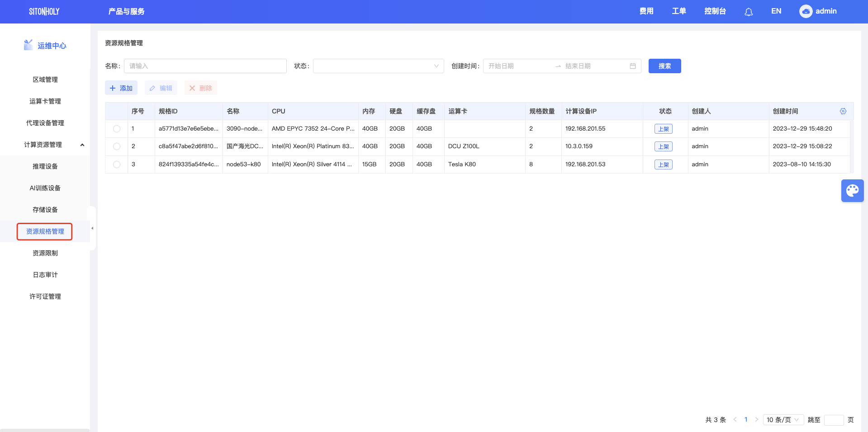Image resolution: width=868 pixels, height=432 pixels.
Task: Open the notification bell icon
Action: (749, 12)
